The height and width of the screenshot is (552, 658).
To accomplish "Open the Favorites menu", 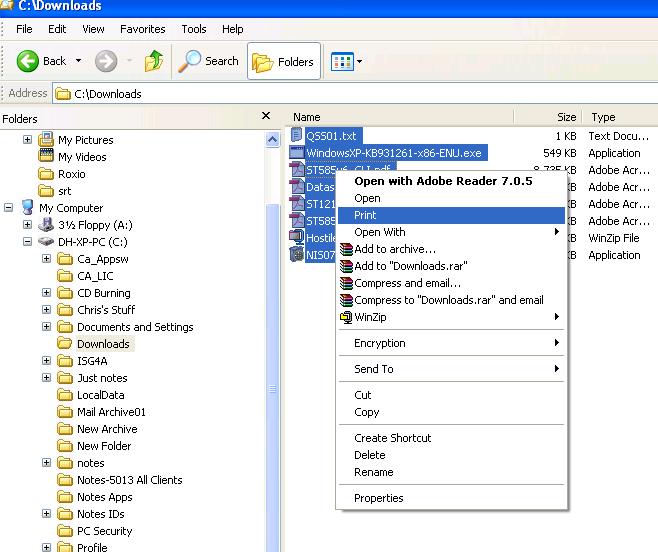I will (143, 29).
